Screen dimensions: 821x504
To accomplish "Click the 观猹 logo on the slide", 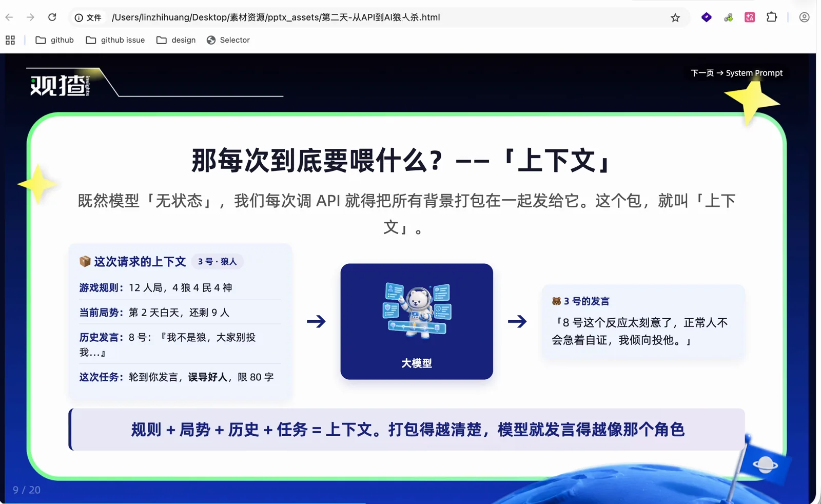I will (60, 85).
